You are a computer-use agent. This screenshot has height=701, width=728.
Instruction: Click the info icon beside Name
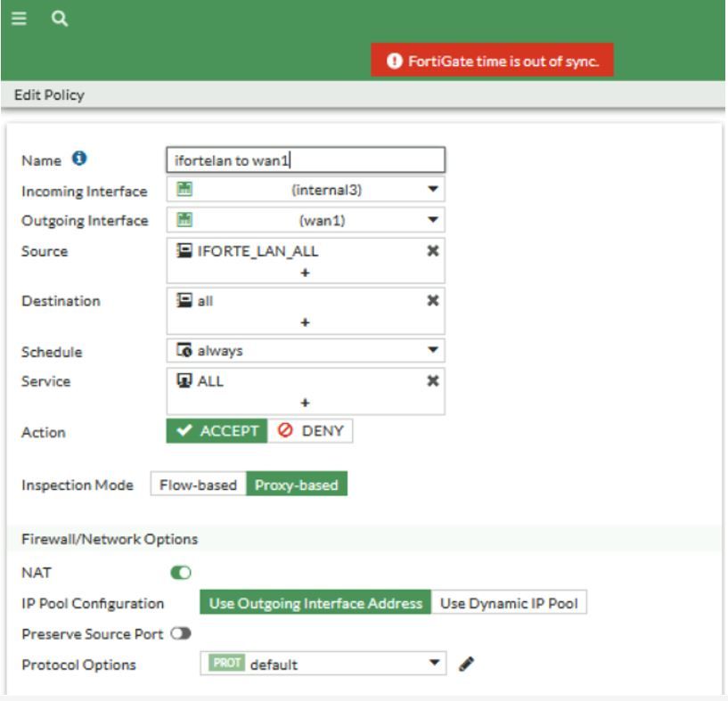79,159
